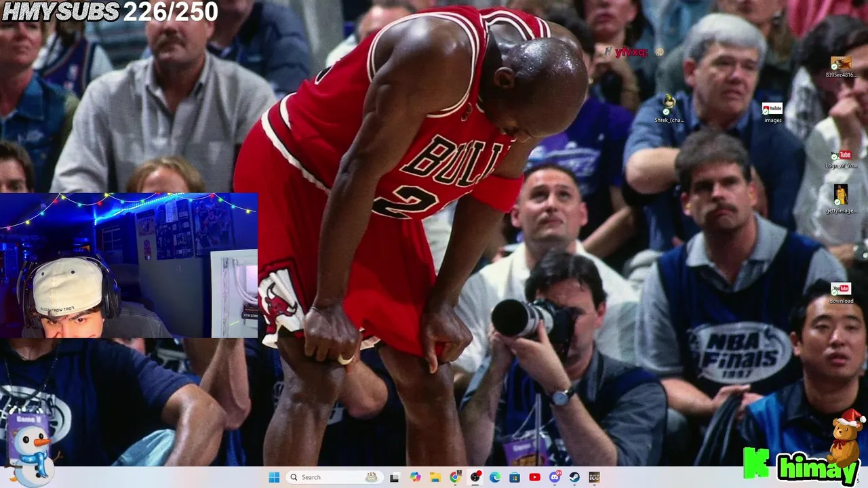The width and height of the screenshot is (868, 488).
Task: Select the 'download' desktop file
Action: pos(841,293)
